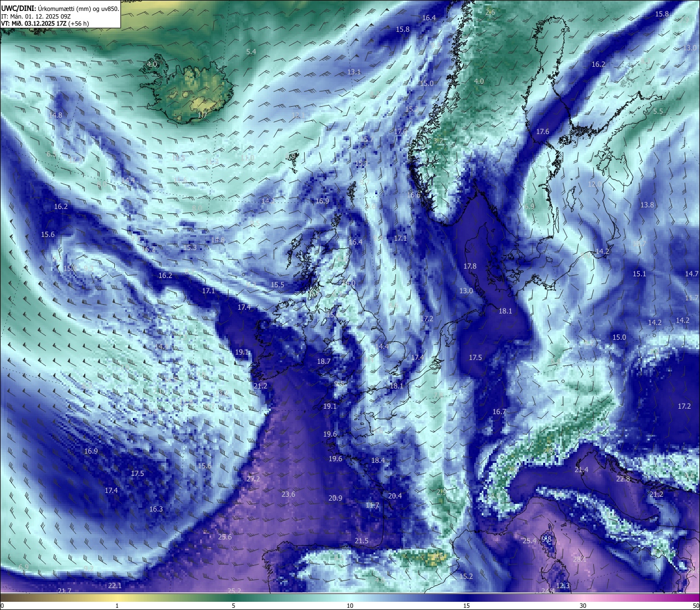Click the 9.8 value label

click(x=546, y=539)
